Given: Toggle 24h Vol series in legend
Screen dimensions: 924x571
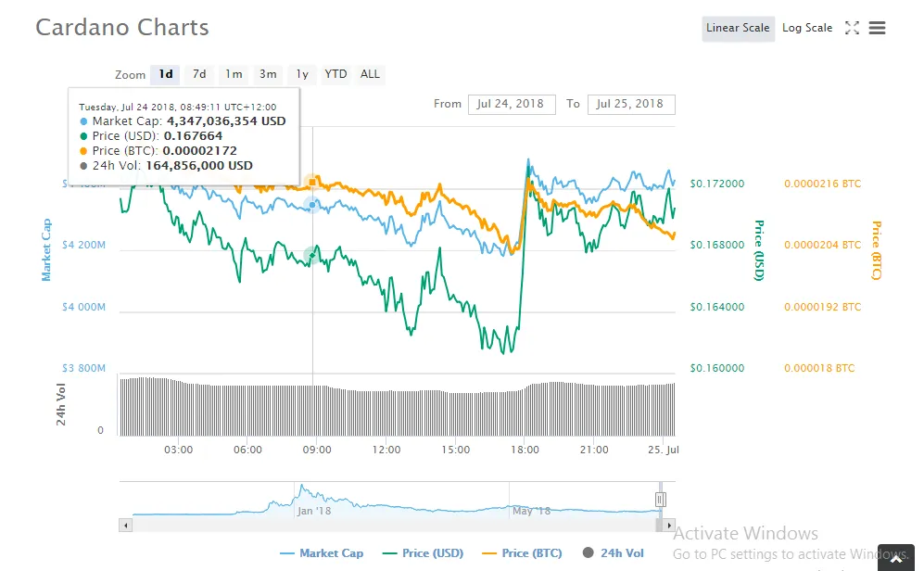Looking at the screenshot, I should [x=614, y=552].
